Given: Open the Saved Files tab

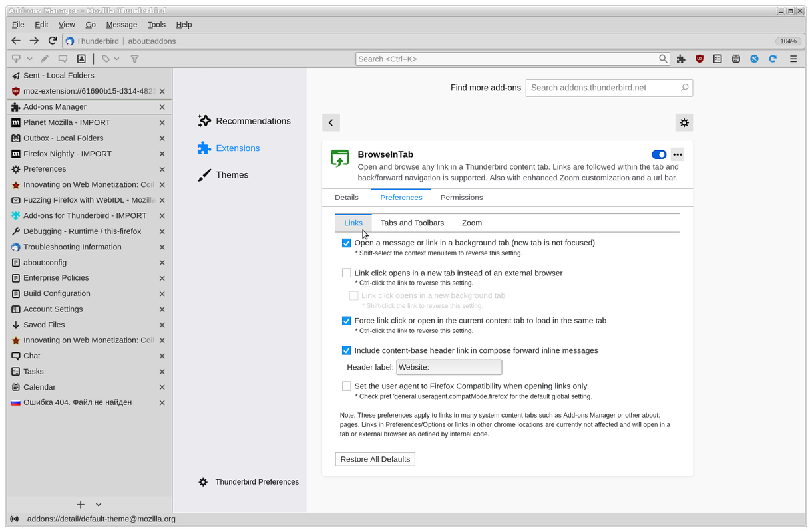Looking at the screenshot, I should (89, 325).
